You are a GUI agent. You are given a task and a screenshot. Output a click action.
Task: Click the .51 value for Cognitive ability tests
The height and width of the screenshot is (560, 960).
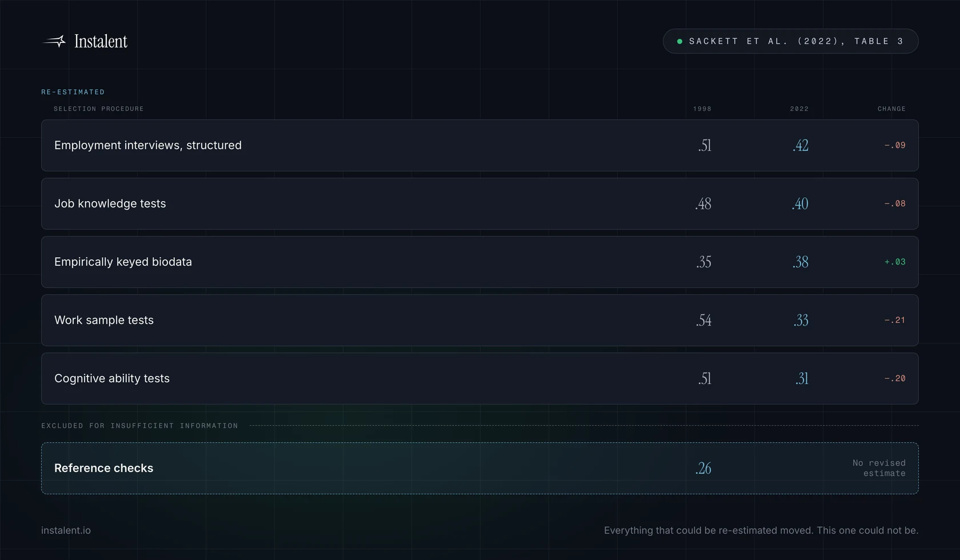point(705,379)
